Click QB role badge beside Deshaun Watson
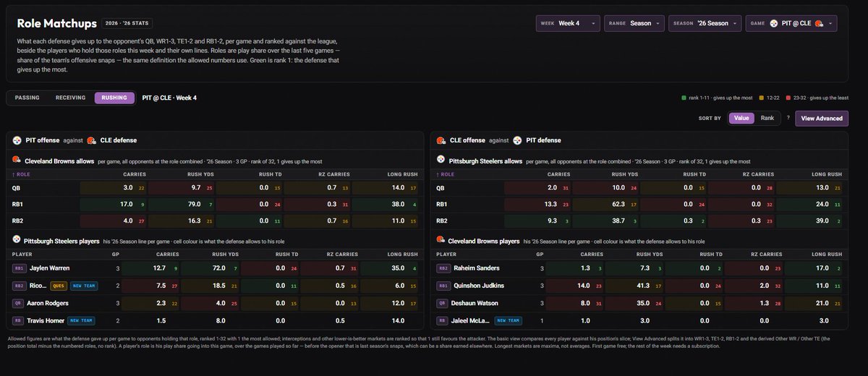The image size is (868, 376). click(443, 302)
